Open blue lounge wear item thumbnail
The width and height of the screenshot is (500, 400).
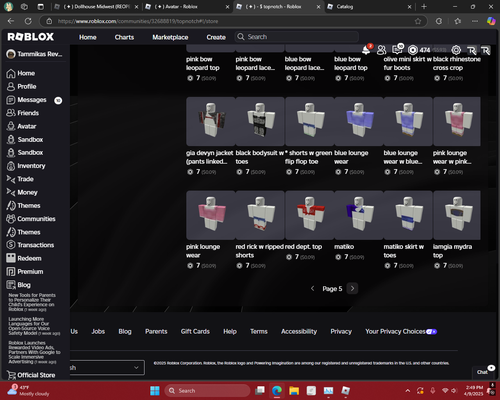pos(359,121)
